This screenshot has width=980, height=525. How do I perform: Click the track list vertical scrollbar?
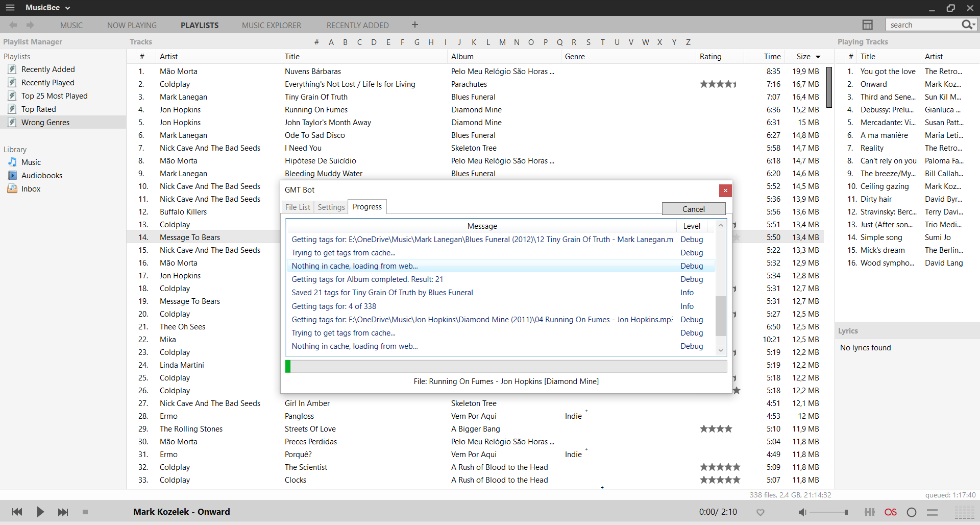829,87
